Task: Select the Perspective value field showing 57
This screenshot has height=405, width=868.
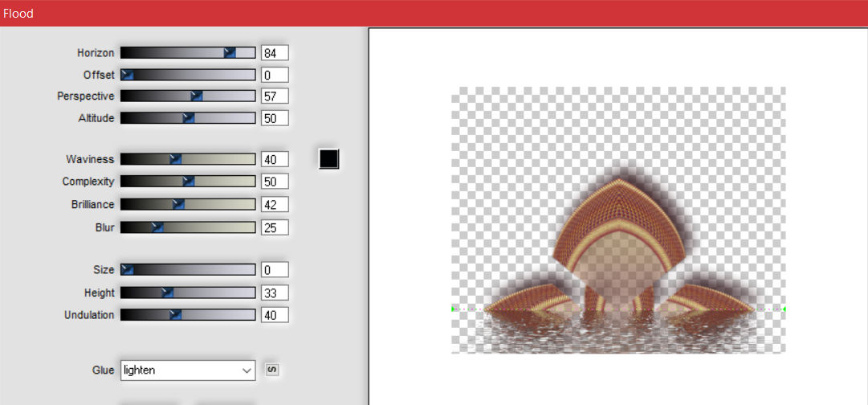Action: point(274,96)
